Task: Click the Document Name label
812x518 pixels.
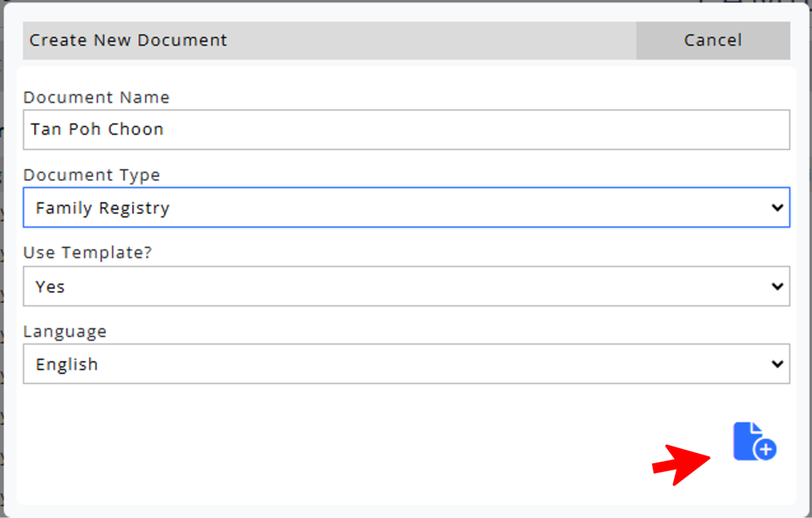Action: coord(96,98)
